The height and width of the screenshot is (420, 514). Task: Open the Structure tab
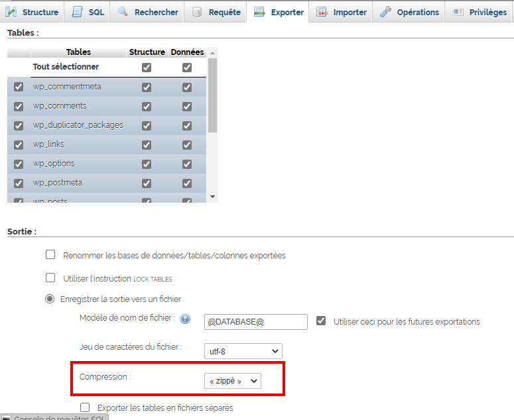click(x=32, y=12)
